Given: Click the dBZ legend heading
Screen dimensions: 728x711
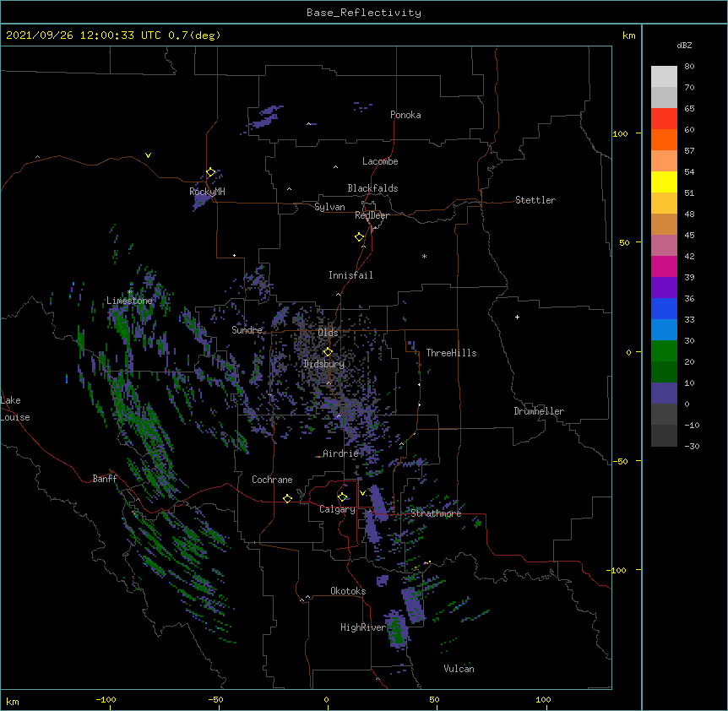Looking at the screenshot, I should pyautogui.click(x=684, y=46).
